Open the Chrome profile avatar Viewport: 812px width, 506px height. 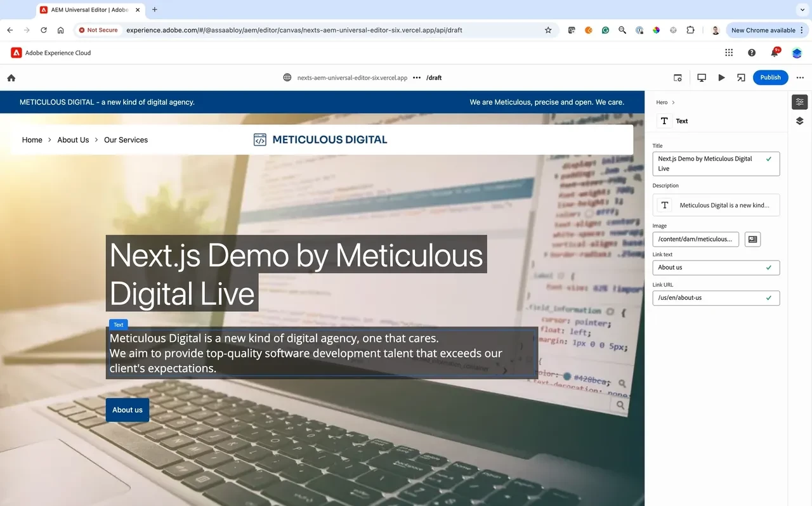pyautogui.click(x=716, y=30)
